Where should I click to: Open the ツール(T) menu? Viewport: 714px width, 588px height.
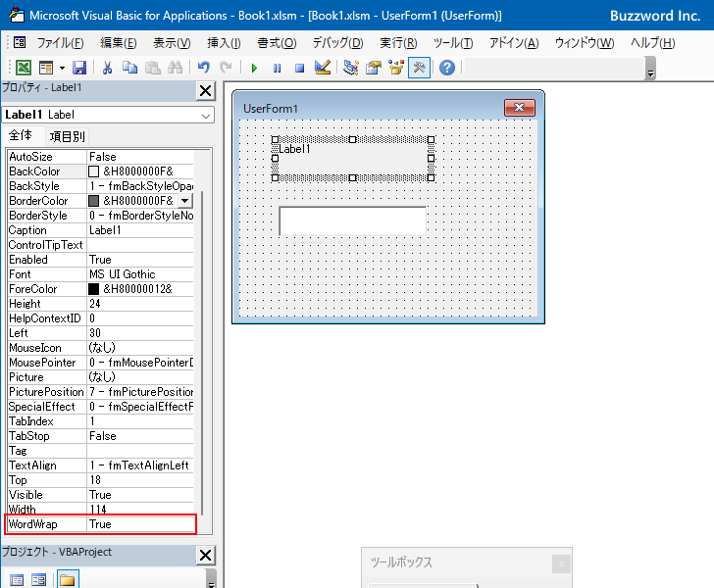[x=453, y=43]
